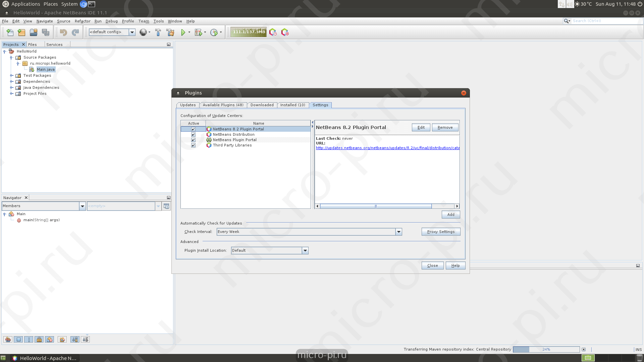The image size is (644, 362).
Task: Toggle the NetBeans Plugin Portal active checkbox
Action: pyautogui.click(x=193, y=140)
